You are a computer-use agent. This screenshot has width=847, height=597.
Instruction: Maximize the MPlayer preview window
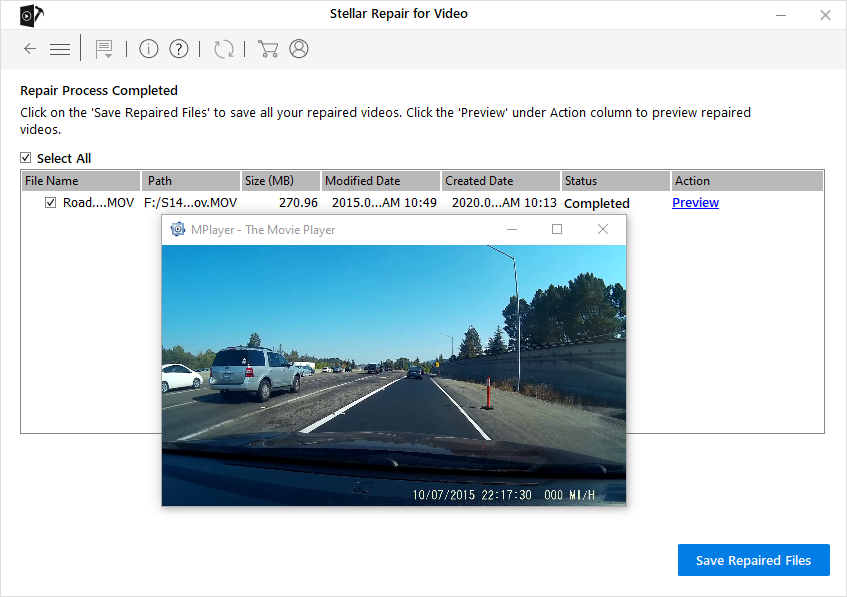click(x=557, y=229)
